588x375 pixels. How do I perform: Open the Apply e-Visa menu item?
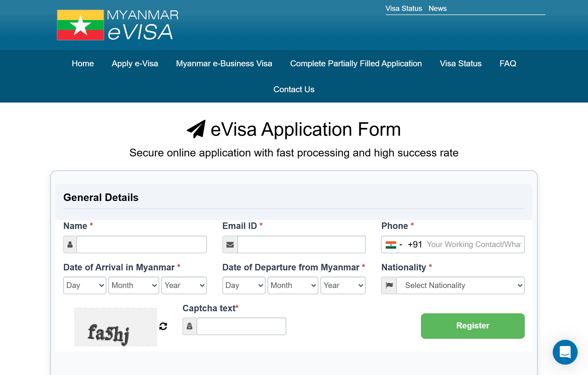click(x=135, y=63)
